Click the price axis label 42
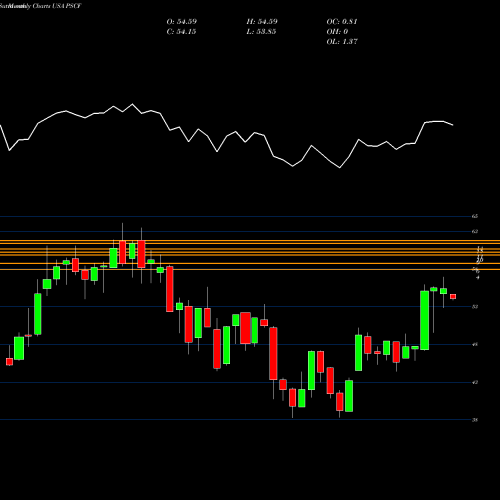500x500 pixels. point(475,382)
